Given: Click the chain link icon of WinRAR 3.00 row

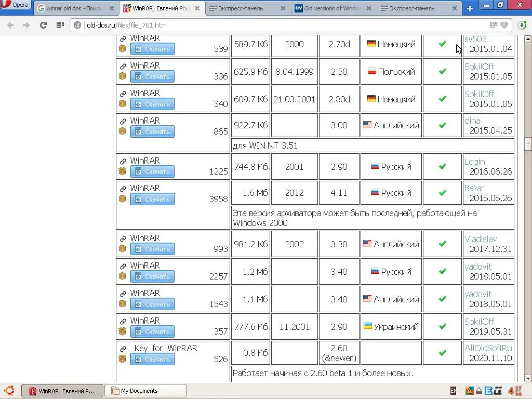Looking at the screenshot, I should click(123, 121).
